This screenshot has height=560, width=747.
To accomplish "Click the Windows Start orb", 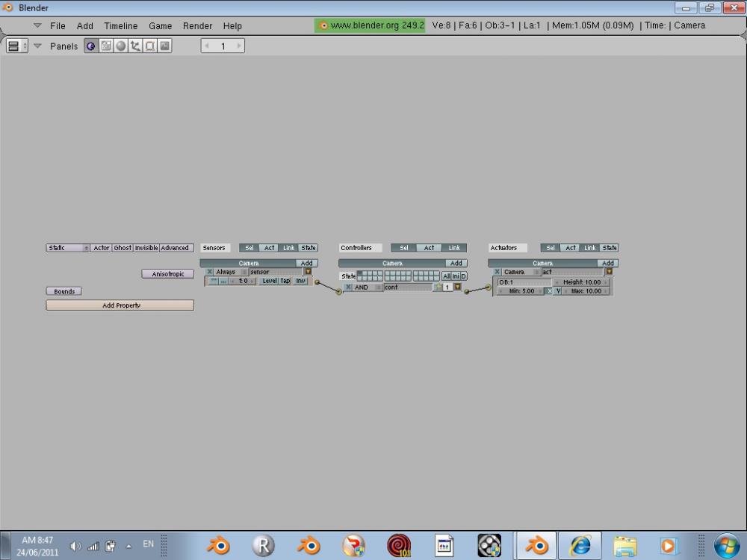I will (728, 546).
